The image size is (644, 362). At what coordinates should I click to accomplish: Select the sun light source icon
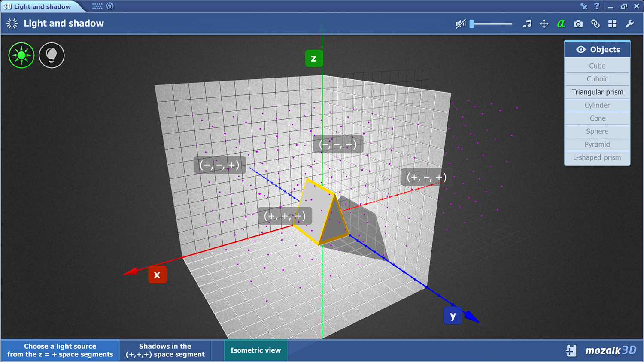tap(21, 55)
